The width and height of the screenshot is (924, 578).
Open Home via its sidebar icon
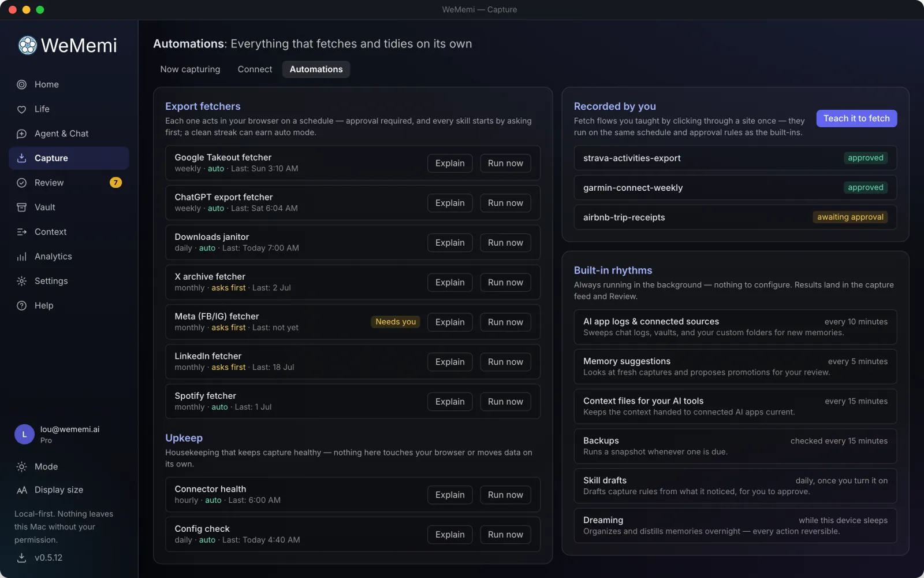click(x=22, y=84)
